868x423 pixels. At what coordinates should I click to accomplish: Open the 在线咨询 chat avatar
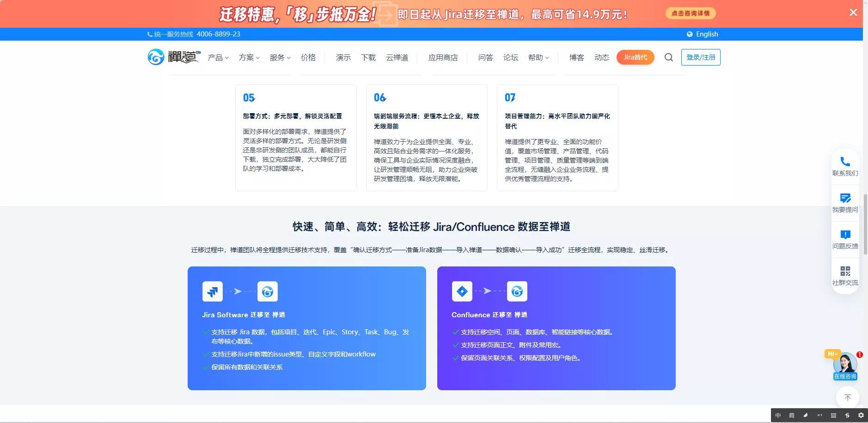[845, 366]
